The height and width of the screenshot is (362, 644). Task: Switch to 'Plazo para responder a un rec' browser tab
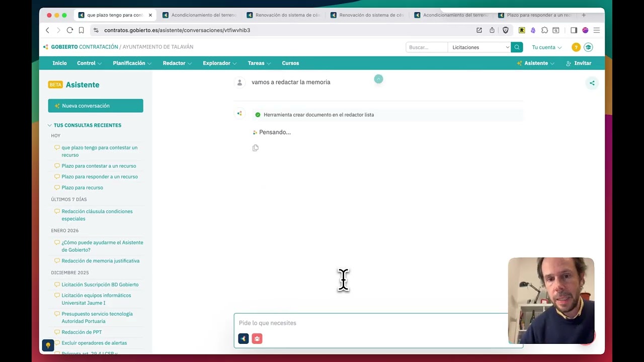pyautogui.click(x=535, y=15)
